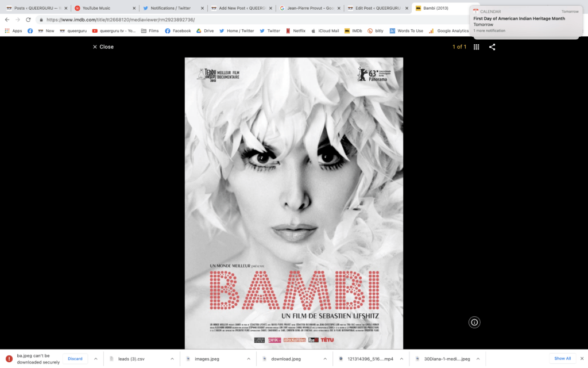The image size is (588, 368).
Task: Open the Netflix bookmark
Action: 296,31
